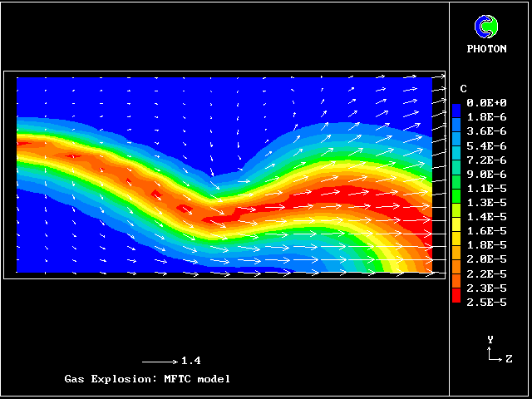Click the 2.3E-5 legend value label
This screenshot has width=532, height=399.
point(486,288)
